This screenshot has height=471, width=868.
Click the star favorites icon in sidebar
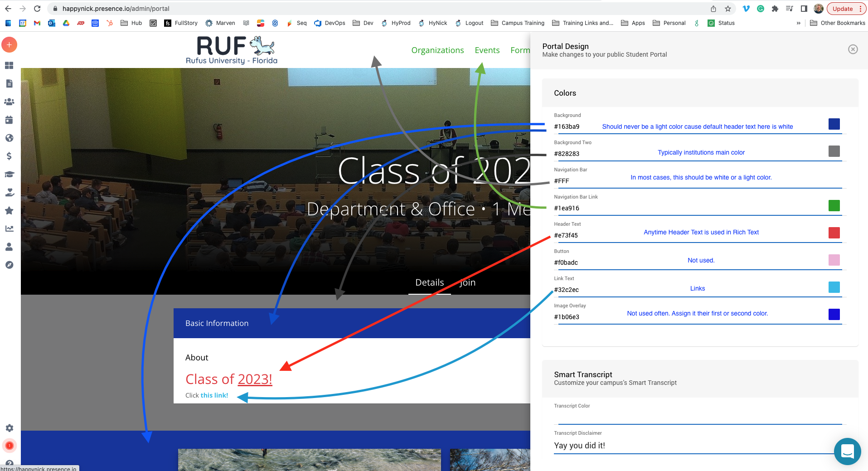pyautogui.click(x=9, y=210)
